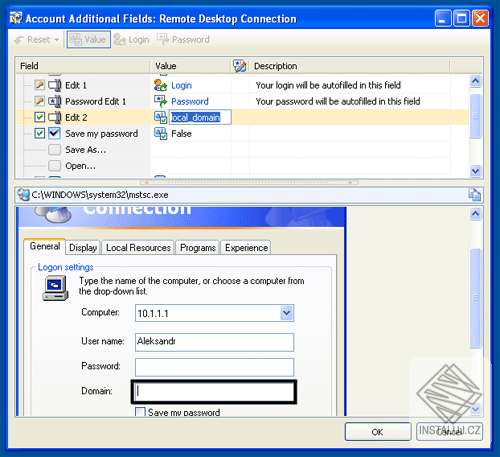500x457 pixels.
Task: Click the pencil icon for Edit 1
Action: 39,85
